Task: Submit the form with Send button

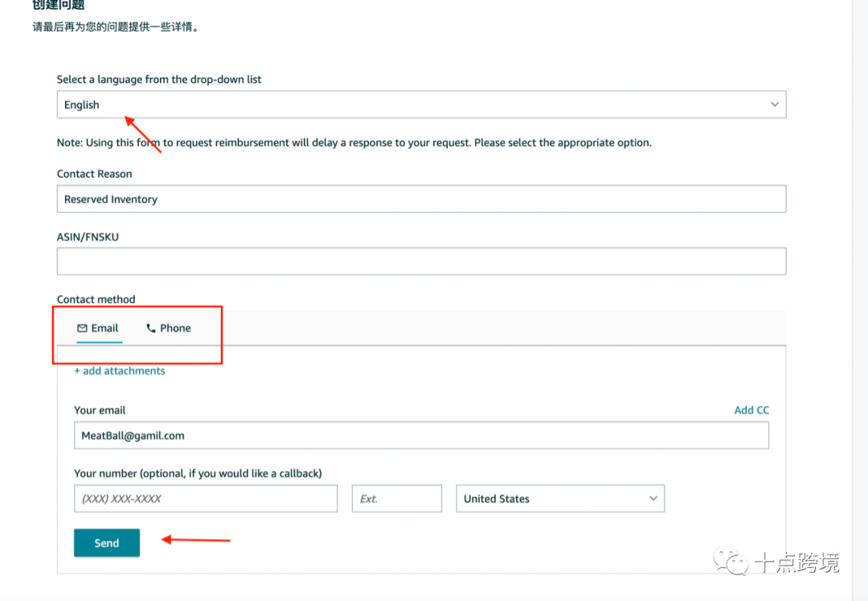Action: 107,543
